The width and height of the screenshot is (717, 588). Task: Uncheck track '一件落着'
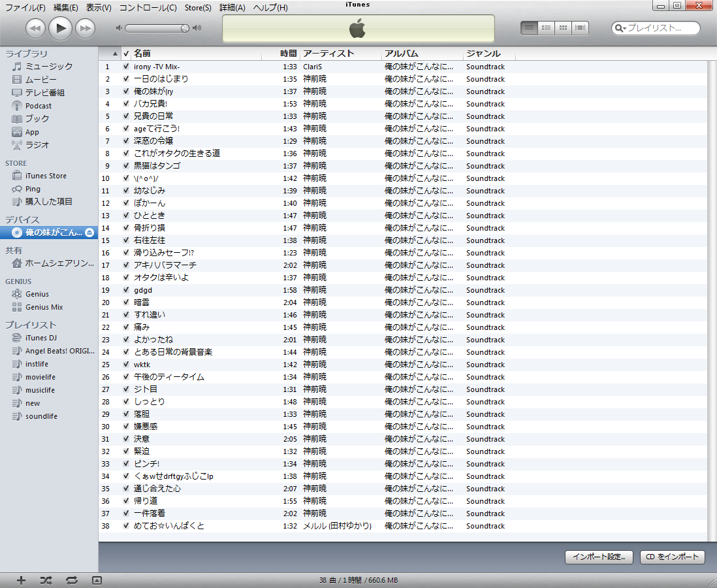tap(126, 513)
